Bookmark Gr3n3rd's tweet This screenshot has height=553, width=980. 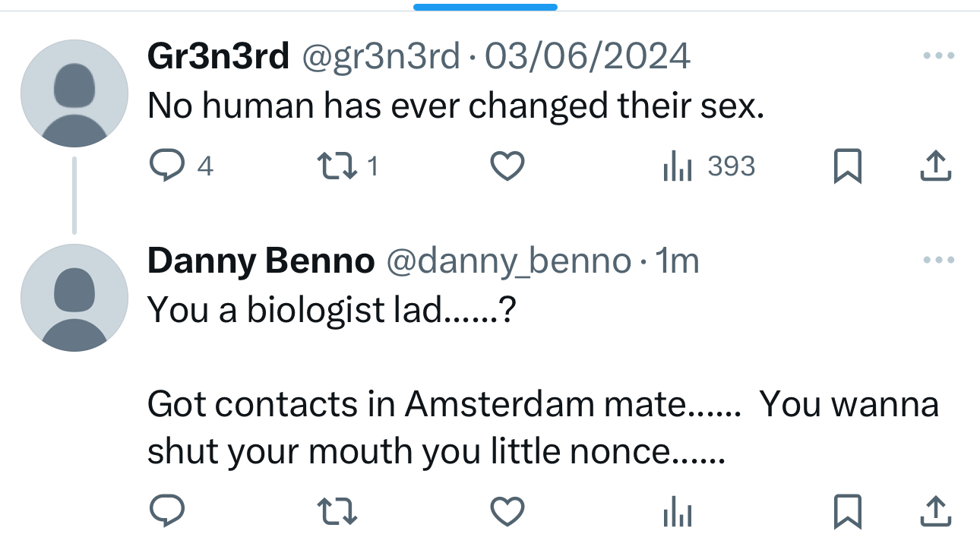click(847, 166)
